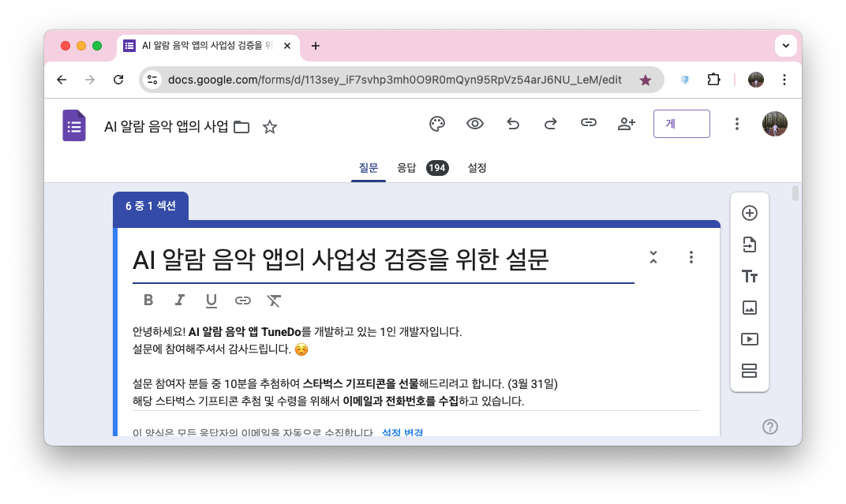Image resolution: width=846 pixels, height=504 pixels.
Task: Add a new question
Action: (x=750, y=213)
